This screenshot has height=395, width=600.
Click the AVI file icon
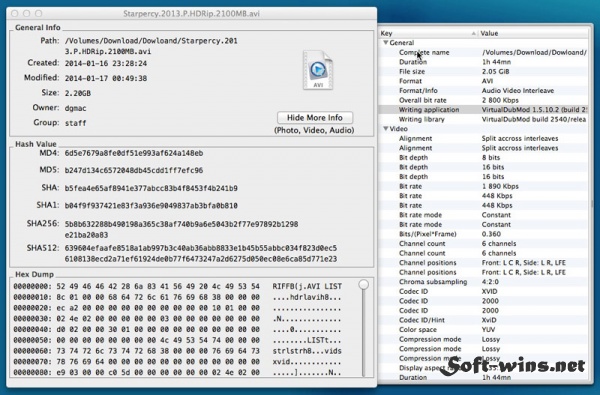pyautogui.click(x=318, y=70)
